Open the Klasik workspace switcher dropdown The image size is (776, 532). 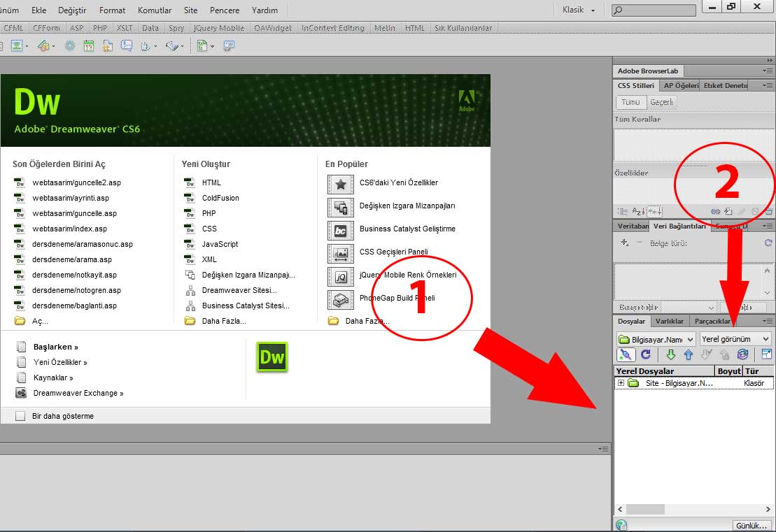[x=579, y=10]
